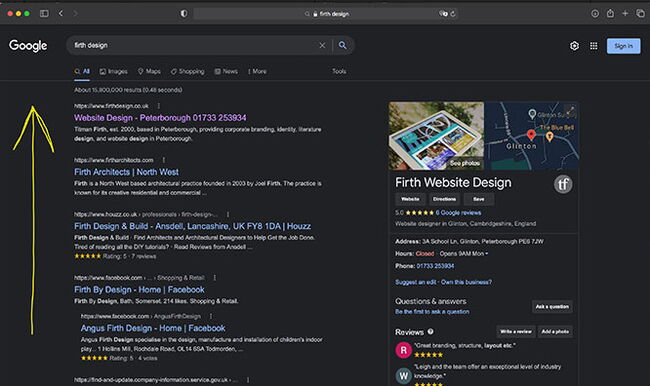This screenshot has height=386, width=650.
Task: Click the tf logo in the knowledge panel
Action: pyautogui.click(x=563, y=184)
